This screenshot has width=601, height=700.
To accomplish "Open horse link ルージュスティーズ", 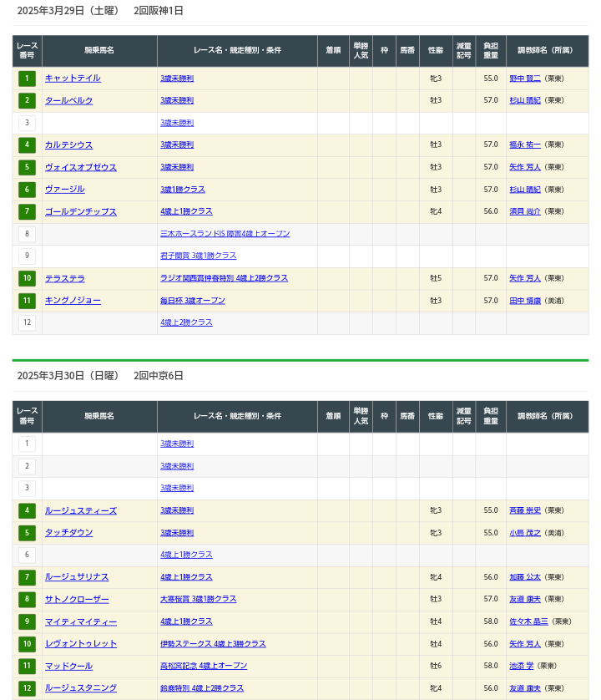I will [x=81, y=510].
